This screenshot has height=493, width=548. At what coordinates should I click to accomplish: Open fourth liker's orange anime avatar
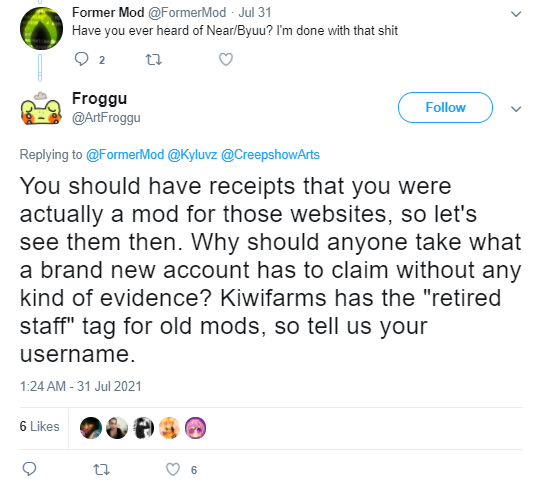pos(170,428)
